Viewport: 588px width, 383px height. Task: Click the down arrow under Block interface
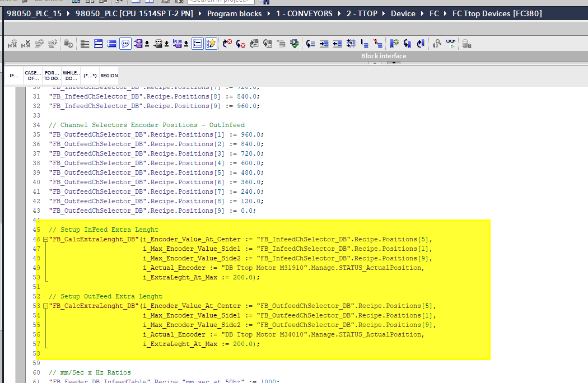[x=394, y=63]
